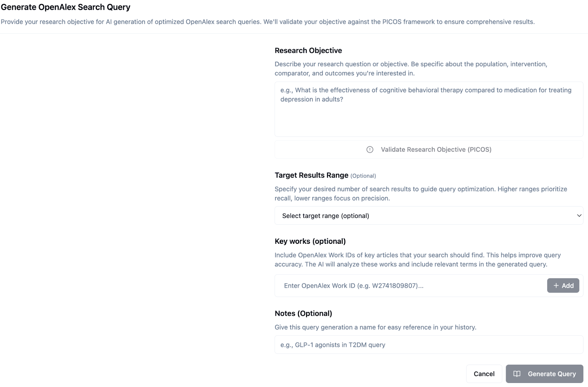Click the Generate OpenAlex Search Query page title
588x387 pixels.
click(66, 7)
